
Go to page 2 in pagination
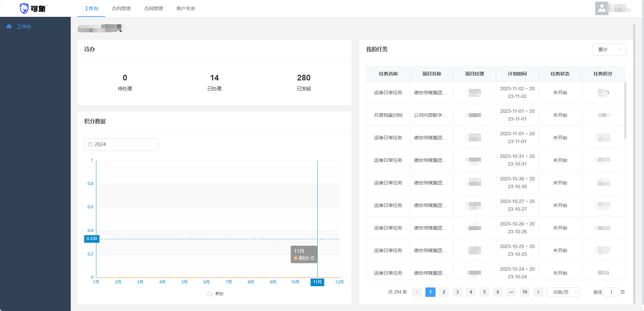(x=444, y=292)
